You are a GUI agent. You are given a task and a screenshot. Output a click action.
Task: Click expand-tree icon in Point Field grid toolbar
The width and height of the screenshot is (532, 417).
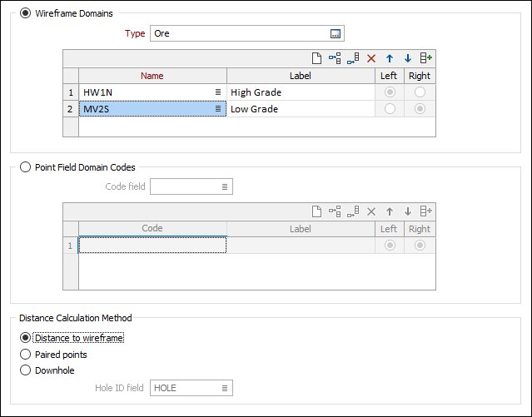[335, 211]
